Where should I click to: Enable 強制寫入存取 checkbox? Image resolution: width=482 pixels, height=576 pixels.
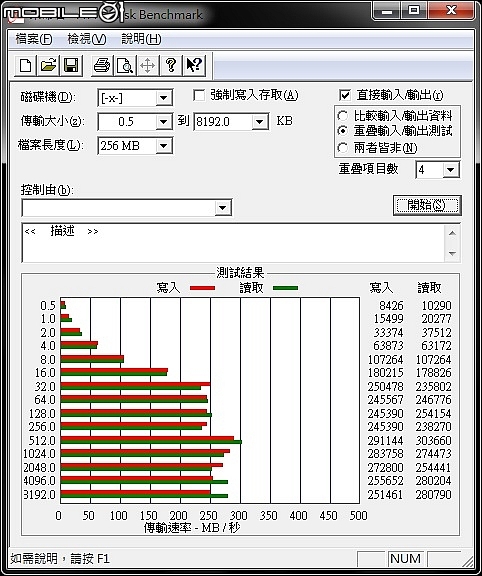(x=199, y=96)
